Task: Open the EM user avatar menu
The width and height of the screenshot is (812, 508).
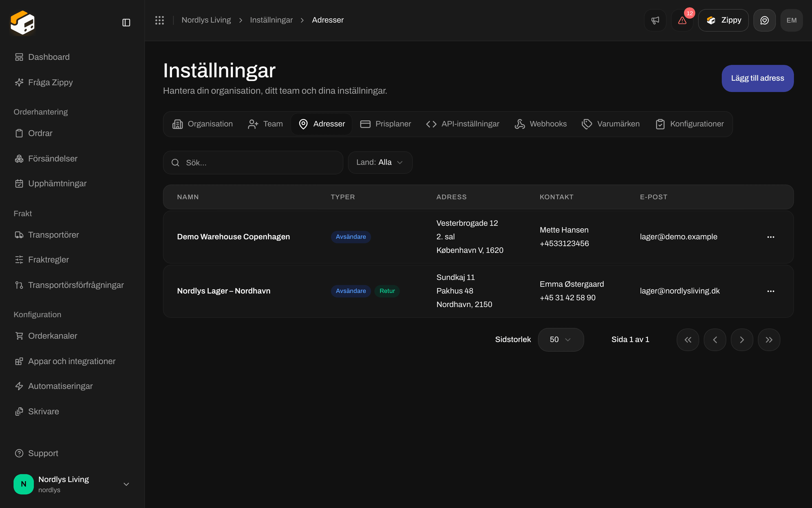Action: pos(791,20)
